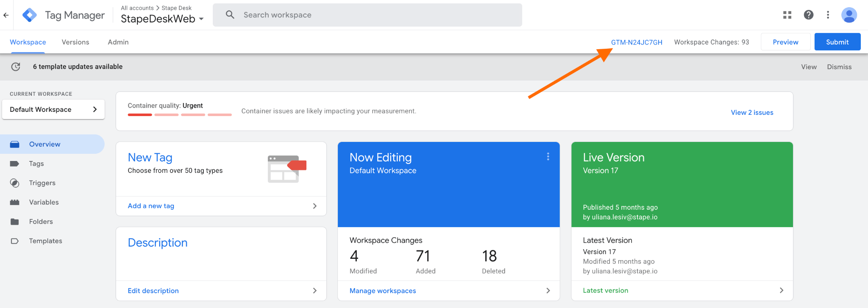Click the New Tag heading
The width and height of the screenshot is (868, 308).
[150, 158]
